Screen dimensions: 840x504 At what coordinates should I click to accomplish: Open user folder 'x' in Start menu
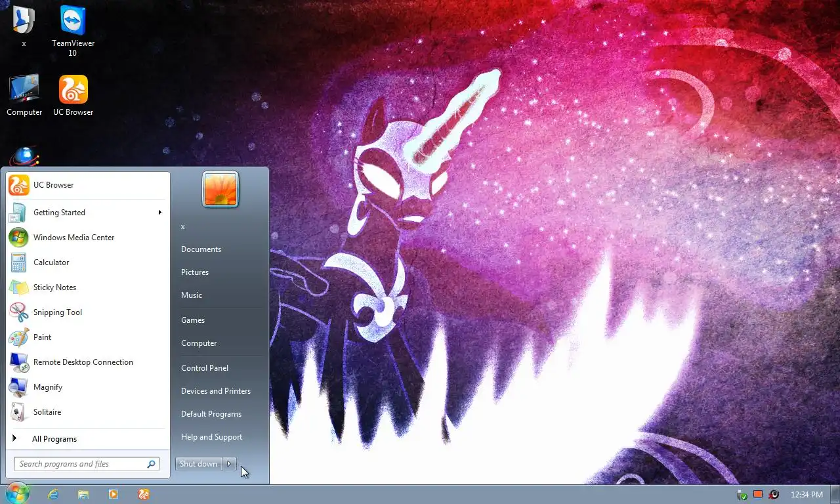pos(220,226)
